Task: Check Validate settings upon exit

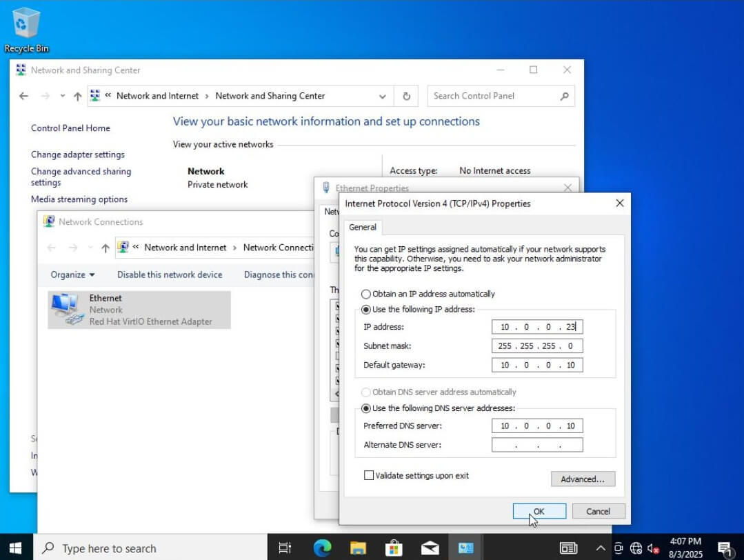Action: click(416, 476)
